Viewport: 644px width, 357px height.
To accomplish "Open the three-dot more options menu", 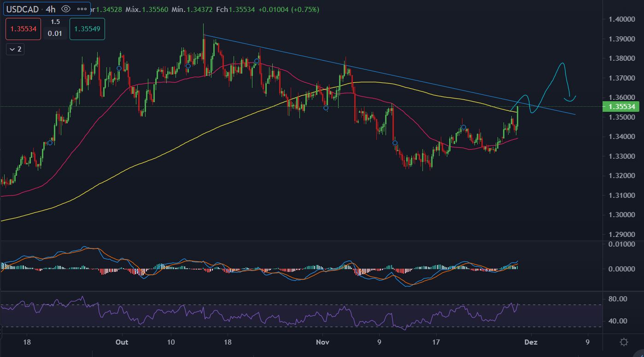I will tap(82, 9).
